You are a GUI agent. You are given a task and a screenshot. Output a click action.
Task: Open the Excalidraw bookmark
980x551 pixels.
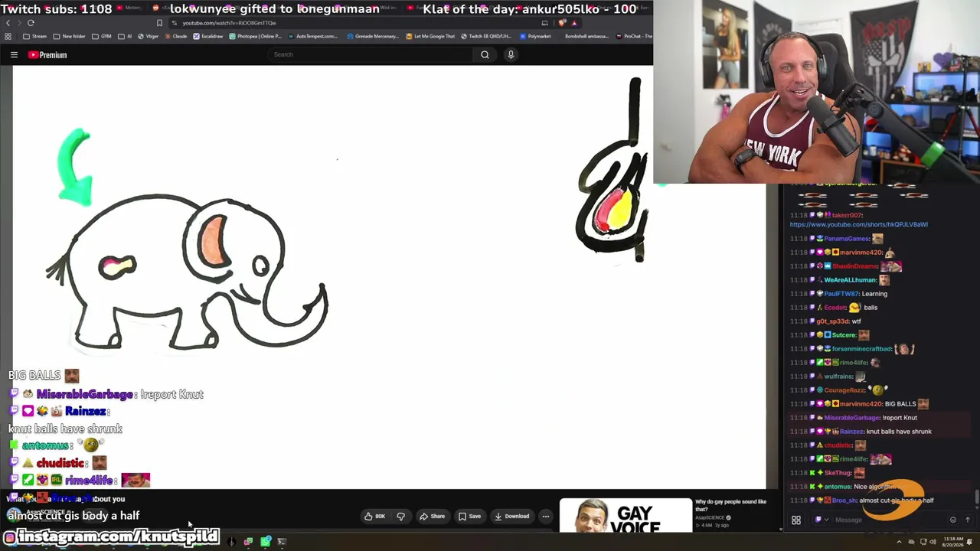pos(207,36)
